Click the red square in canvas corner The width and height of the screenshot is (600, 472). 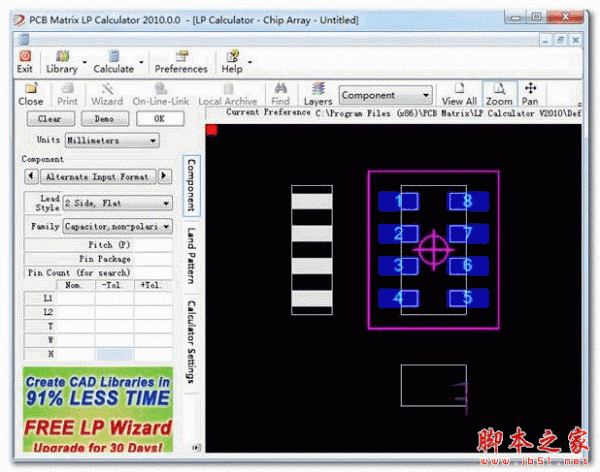click(212, 130)
